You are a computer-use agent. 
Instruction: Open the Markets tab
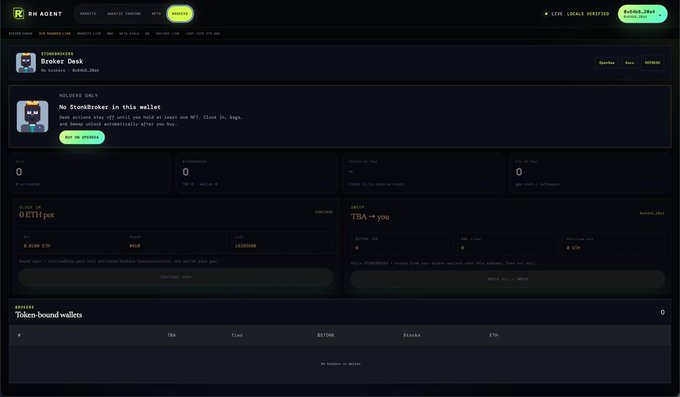[x=88, y=14]
